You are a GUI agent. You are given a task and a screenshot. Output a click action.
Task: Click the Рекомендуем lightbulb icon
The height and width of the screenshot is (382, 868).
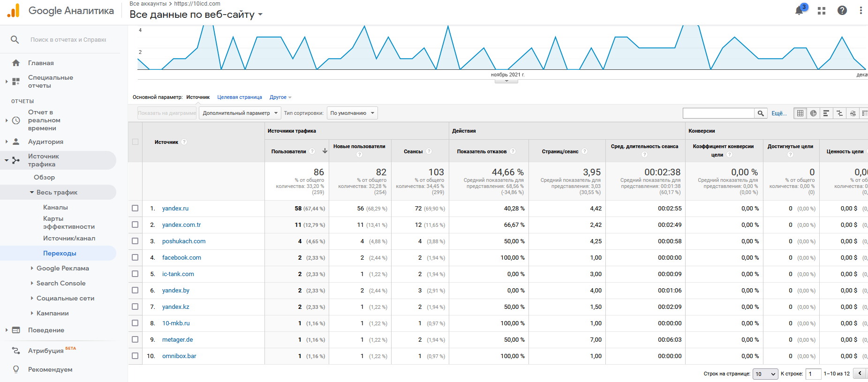pos(16,369)
